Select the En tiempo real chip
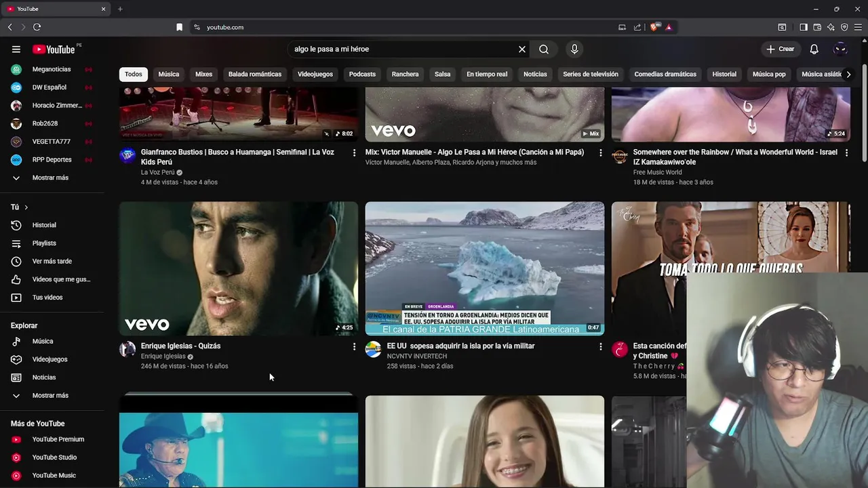The image size is (868, 488). tap(487, 74)
